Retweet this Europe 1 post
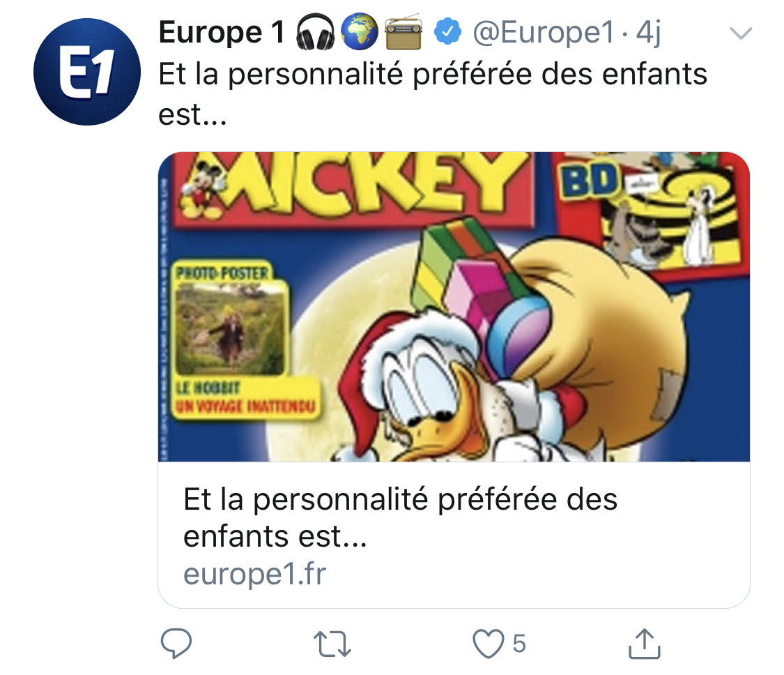Screen dimensions: 784x675 (x=332, y=644)
